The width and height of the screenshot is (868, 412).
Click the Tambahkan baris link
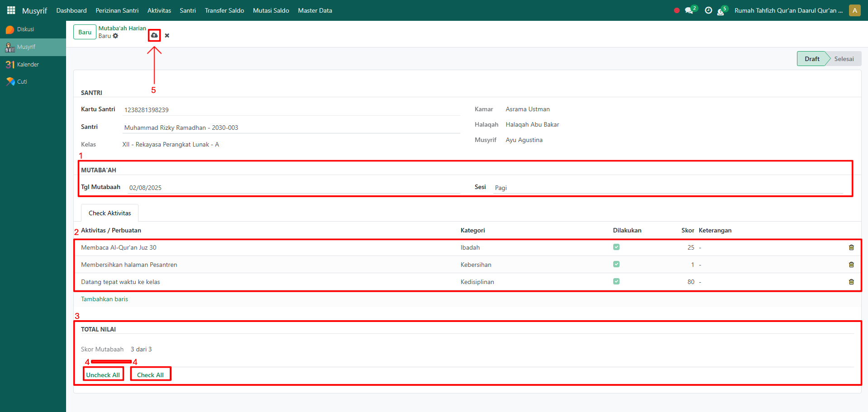pos(104,299)
